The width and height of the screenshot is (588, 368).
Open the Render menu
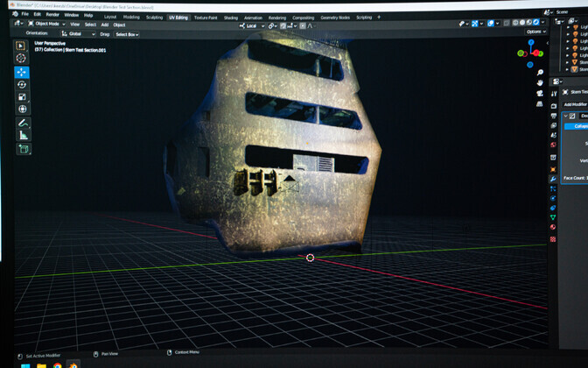[x=52, y=15]
